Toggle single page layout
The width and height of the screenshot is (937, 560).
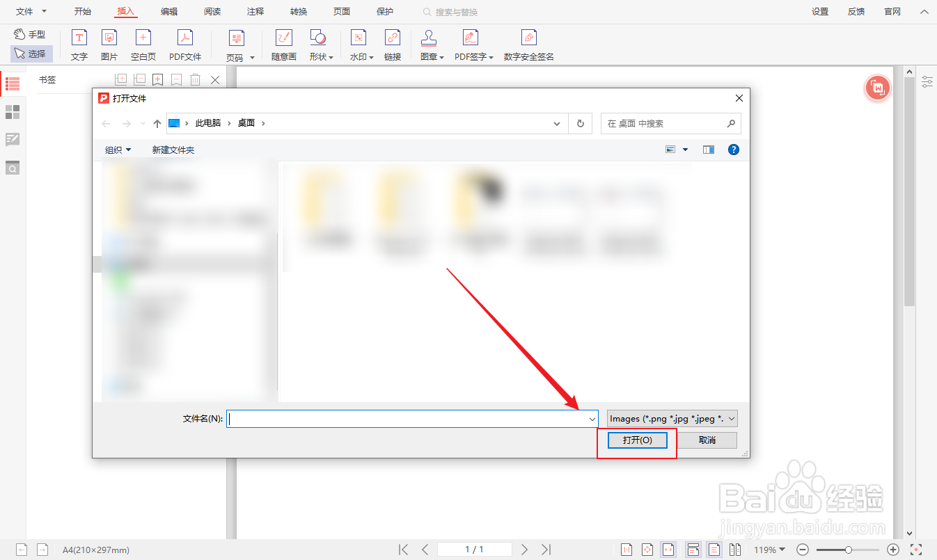click(714, 550)
